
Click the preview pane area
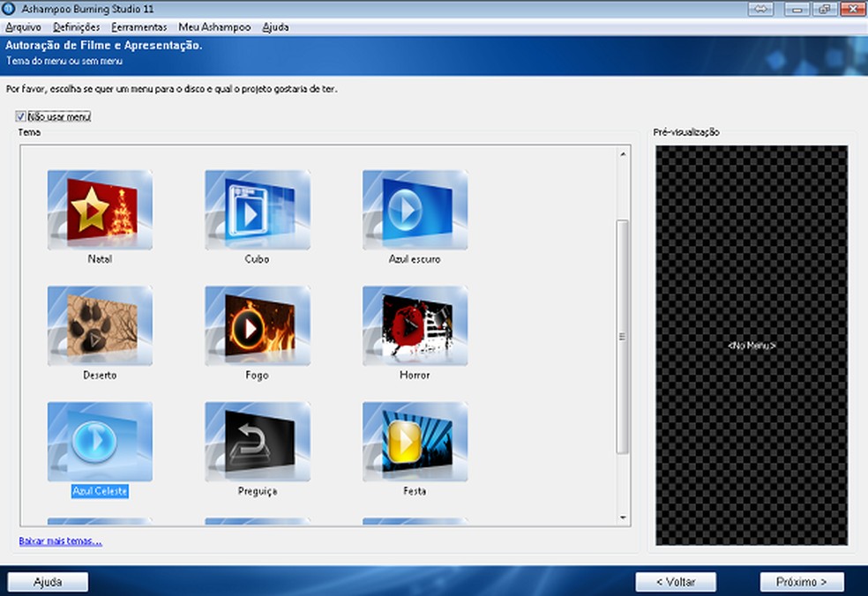click(751, 345)
